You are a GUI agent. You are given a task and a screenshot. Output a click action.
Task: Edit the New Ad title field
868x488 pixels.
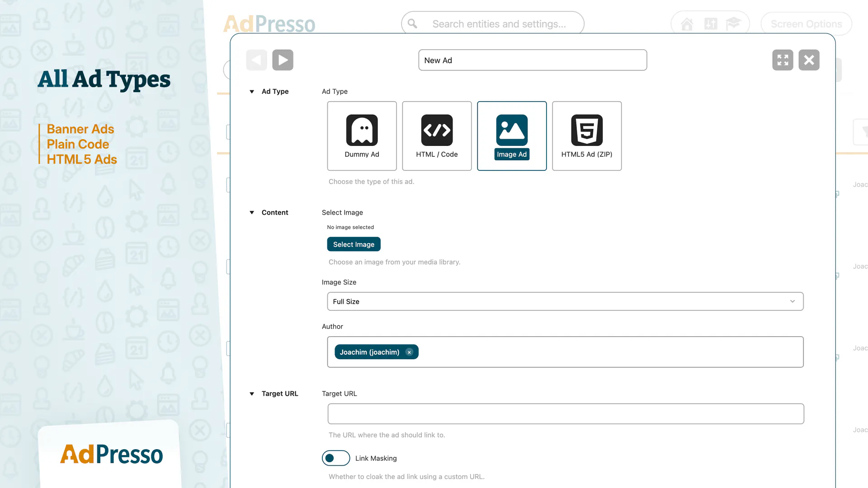(533, 60)
